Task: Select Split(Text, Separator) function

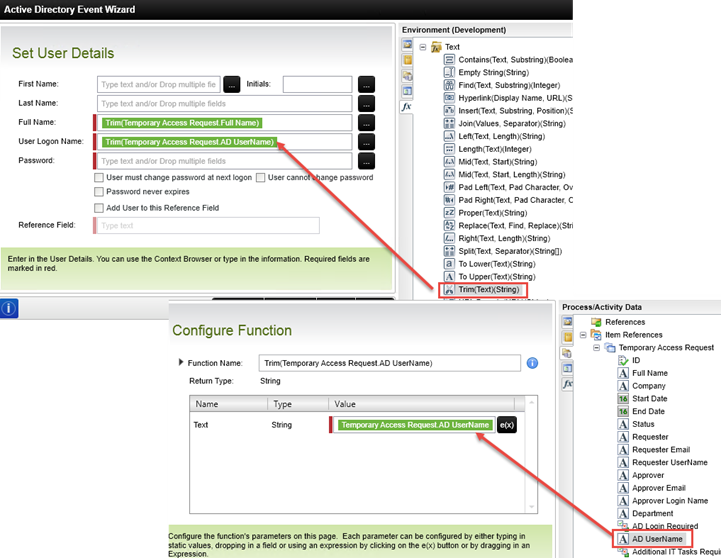Action: click(x=503, y=251)
